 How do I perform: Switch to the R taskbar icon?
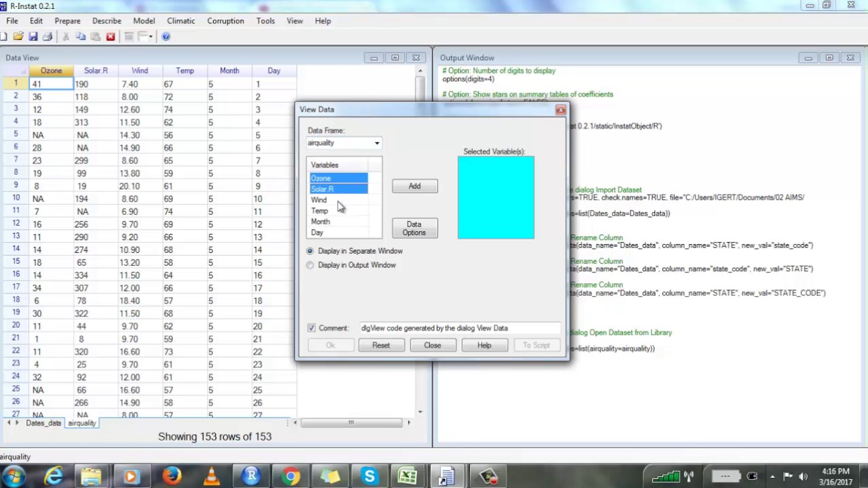click(251, 476)
